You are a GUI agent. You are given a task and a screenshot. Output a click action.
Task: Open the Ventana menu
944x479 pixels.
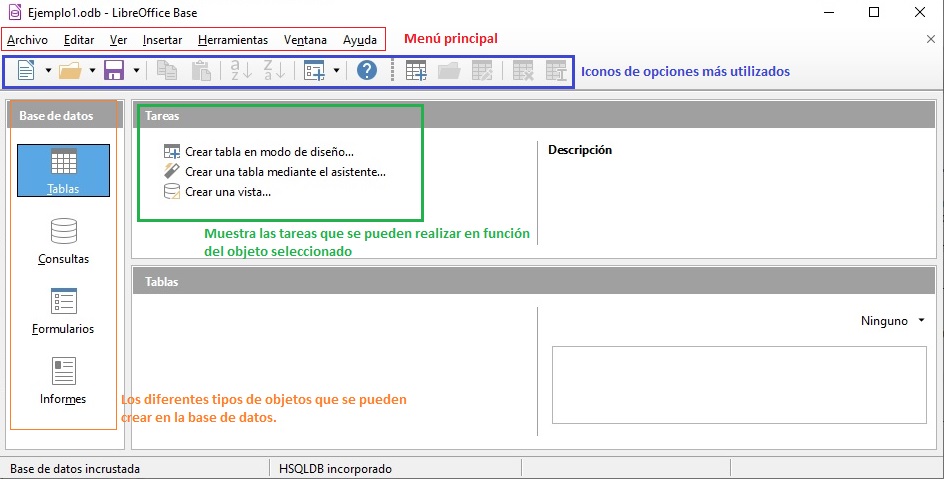click(x=305, y=40)
